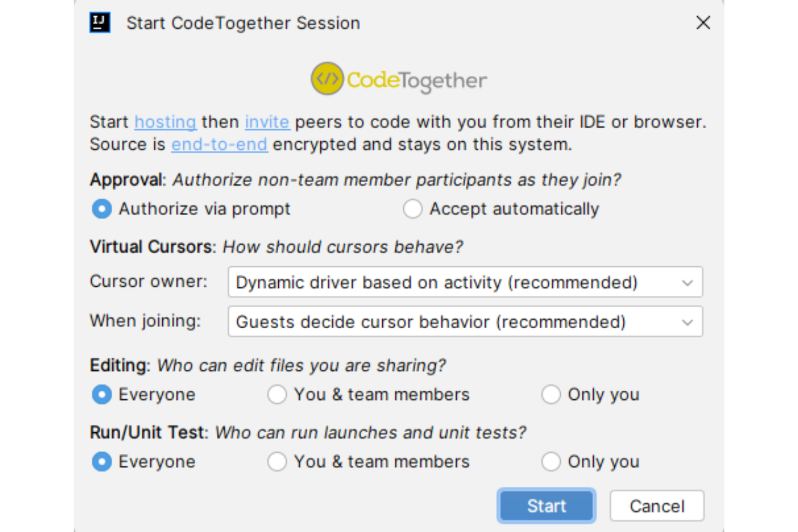Image resolution: width=798 pixels, height=532 pixels.
Task: Open the Cursor owner dropdown
Action: pyautogui.click(x=466, y=282)
